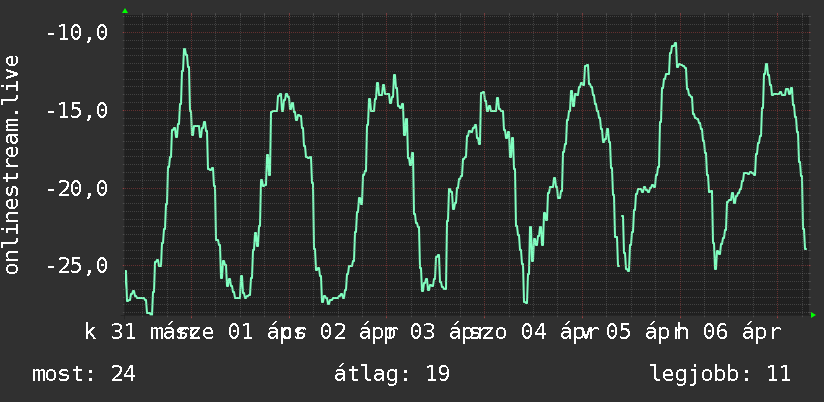824x402 pixels.
Task: Click the 'h 06 ápr' date label
Action: pos(728,333)
